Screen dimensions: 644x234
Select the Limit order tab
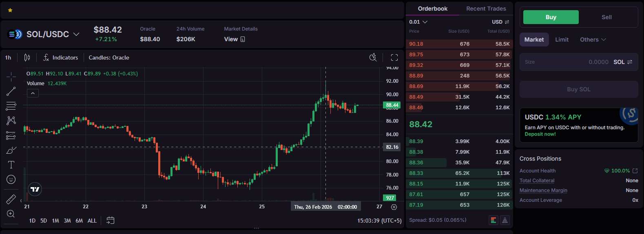562,40
